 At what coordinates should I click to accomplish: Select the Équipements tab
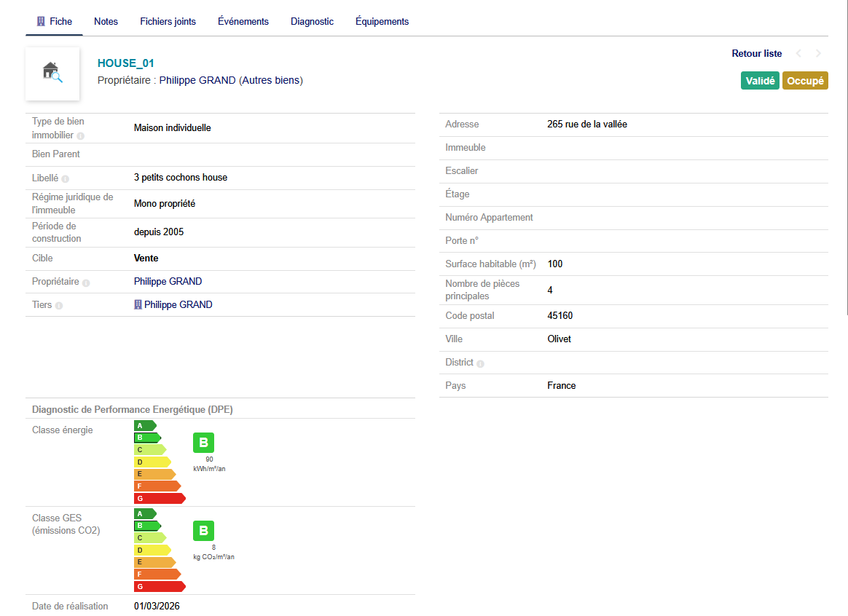[x=382, y=22]
